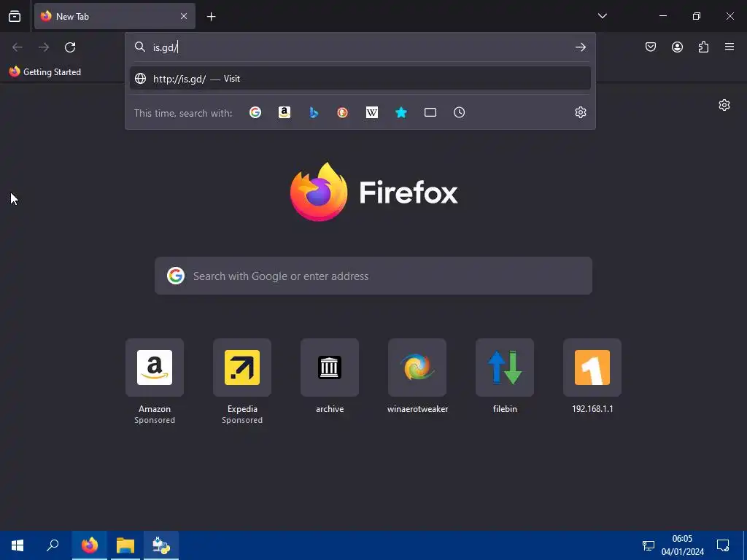Open the third taskbar app icon
Image resolution: width=747 pixels, height=560 pixels.
tap(161, 545)
